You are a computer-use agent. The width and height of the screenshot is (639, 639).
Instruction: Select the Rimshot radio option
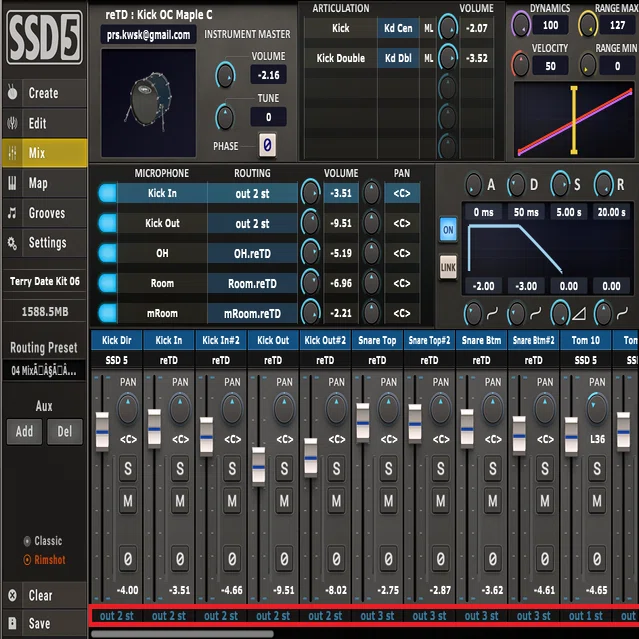click(x=44, y=560)
